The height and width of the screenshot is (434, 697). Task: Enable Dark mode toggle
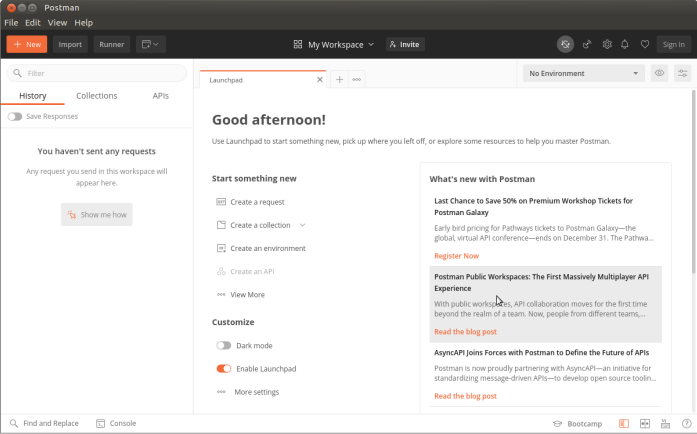(x=223, y=346)
